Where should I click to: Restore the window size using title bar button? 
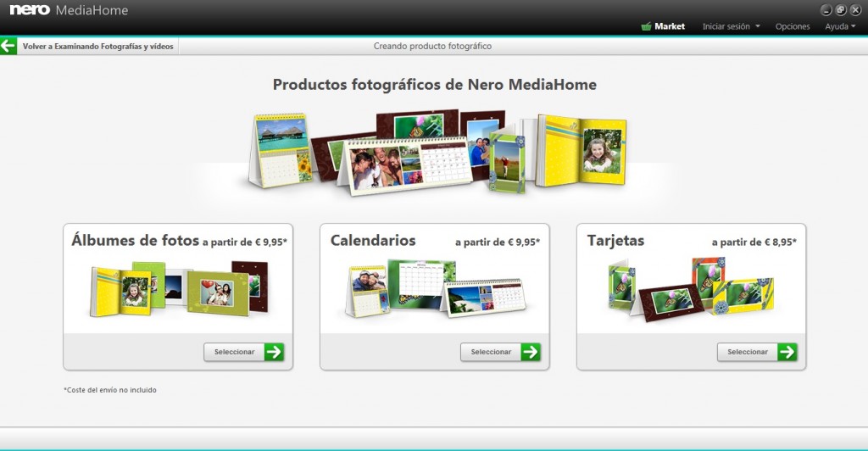841,10
